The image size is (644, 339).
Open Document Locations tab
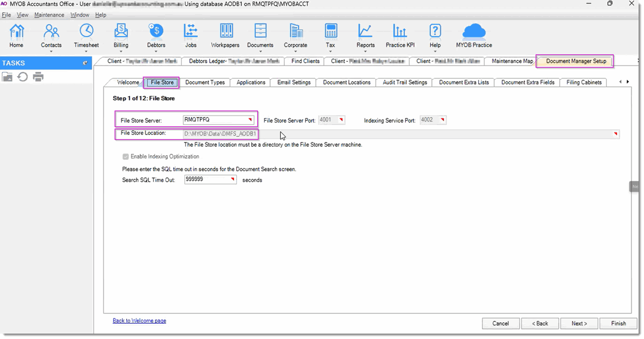click(x=347, y=82)
